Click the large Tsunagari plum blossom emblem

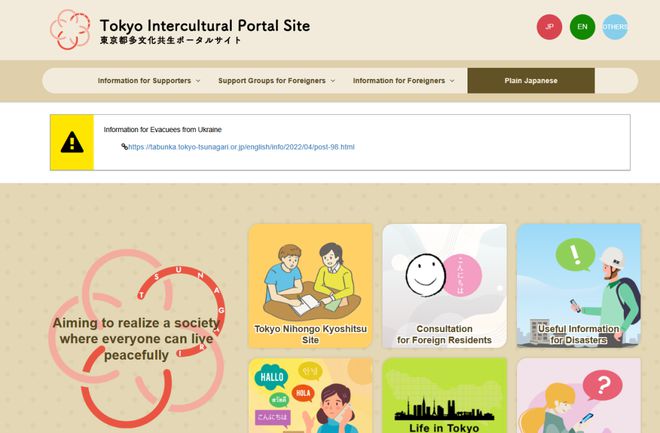tap(136, 338)
